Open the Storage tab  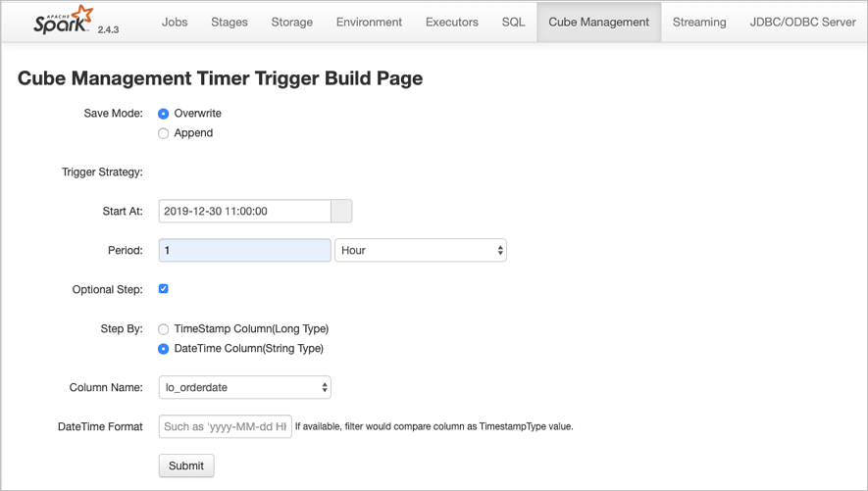pyautogui.click(x=291, y=23)
